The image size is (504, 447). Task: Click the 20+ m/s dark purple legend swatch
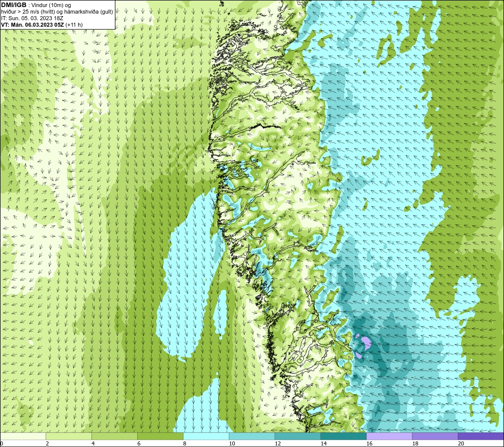pos(480,436)
